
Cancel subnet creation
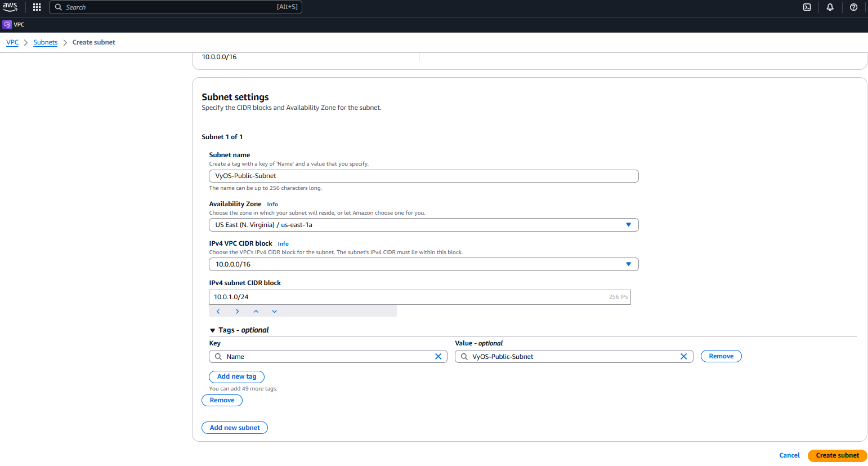(789, 455)
